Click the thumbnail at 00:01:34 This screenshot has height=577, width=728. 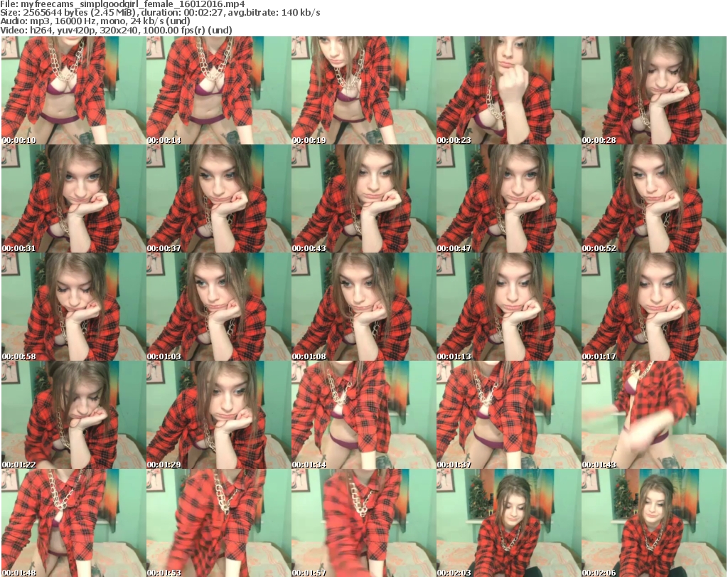[x=363, y=415]
